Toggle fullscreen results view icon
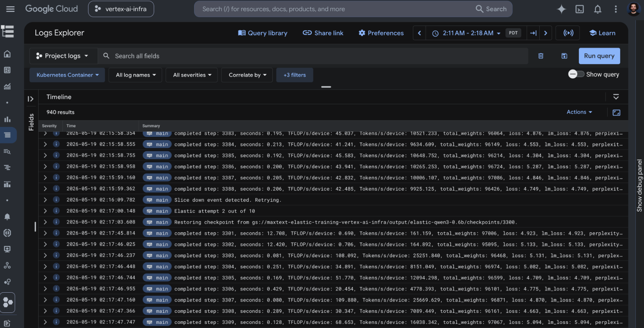The width and height of the screenshot is (644, 328). pyautogui.click(x=616, y=112)
